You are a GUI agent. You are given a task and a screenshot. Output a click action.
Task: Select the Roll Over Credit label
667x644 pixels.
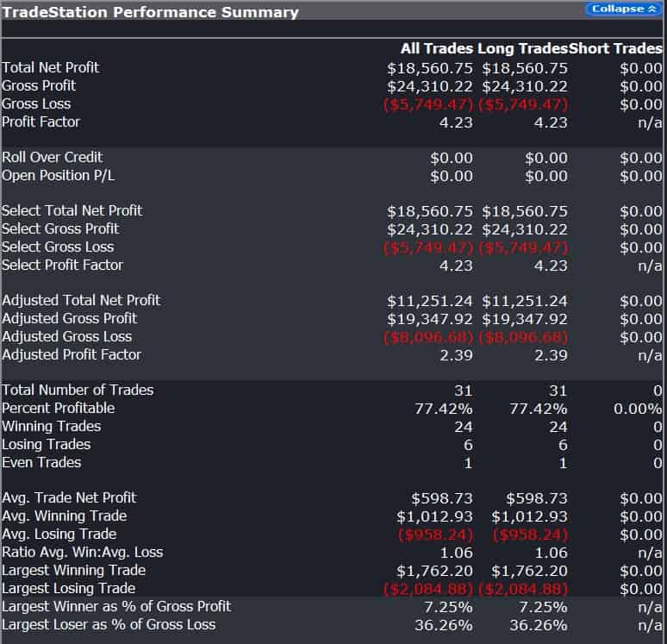point(53,158)
